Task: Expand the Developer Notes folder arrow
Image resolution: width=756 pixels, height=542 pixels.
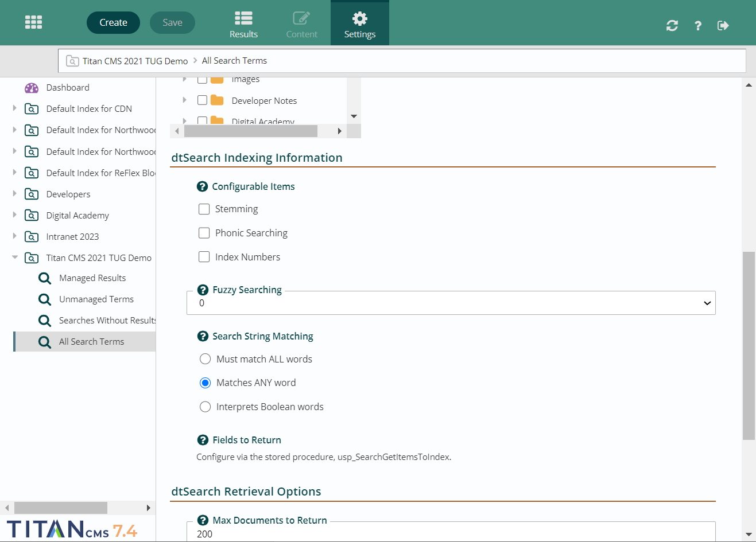Action: pyautogui.click(x=184, y=100)
